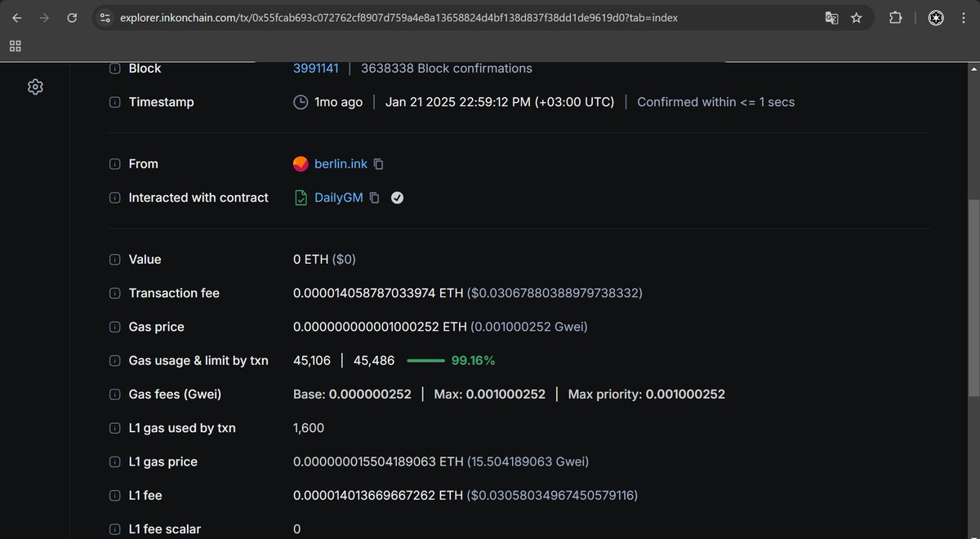This screenshot has height=539, width=980.
Task: Open block 3991141 link
Action: click(316, 69)
